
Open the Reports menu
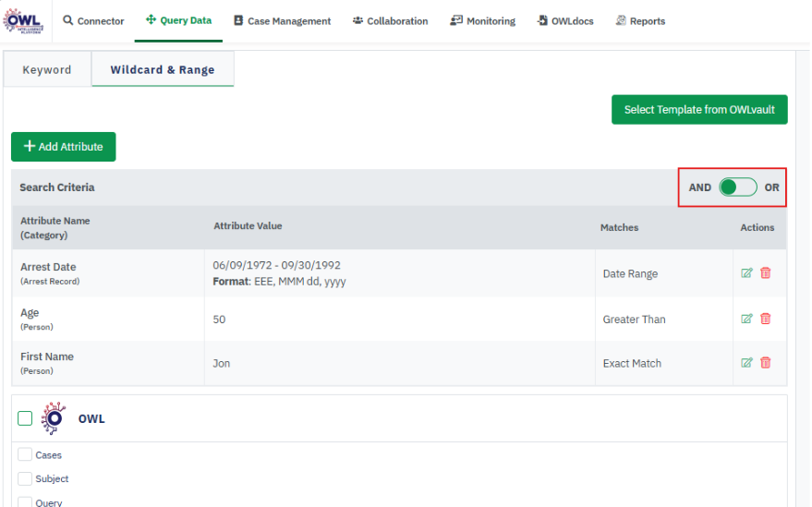(640, 20)
